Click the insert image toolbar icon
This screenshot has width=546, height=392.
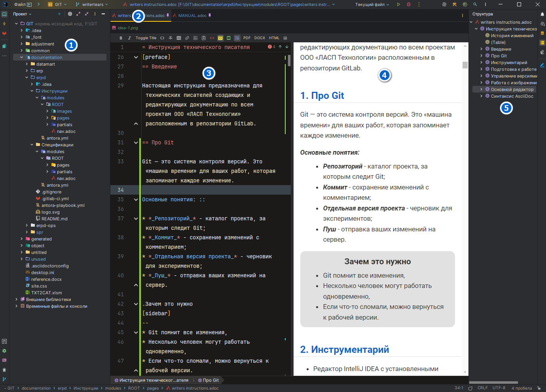tap(195, 38)
